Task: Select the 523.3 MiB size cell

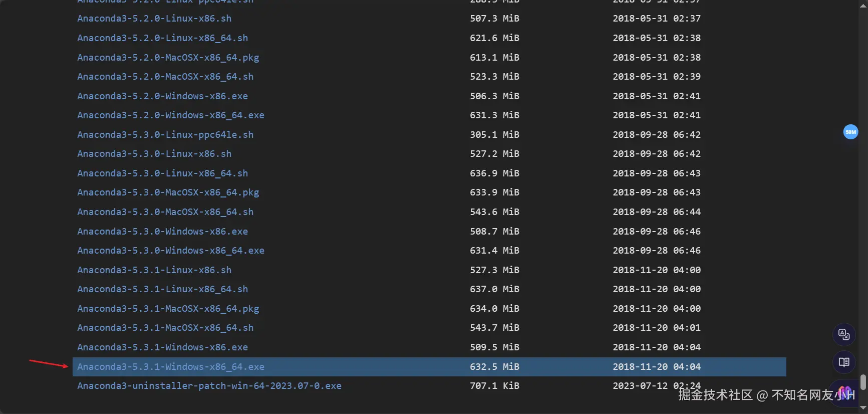Action: pos(494,77)
